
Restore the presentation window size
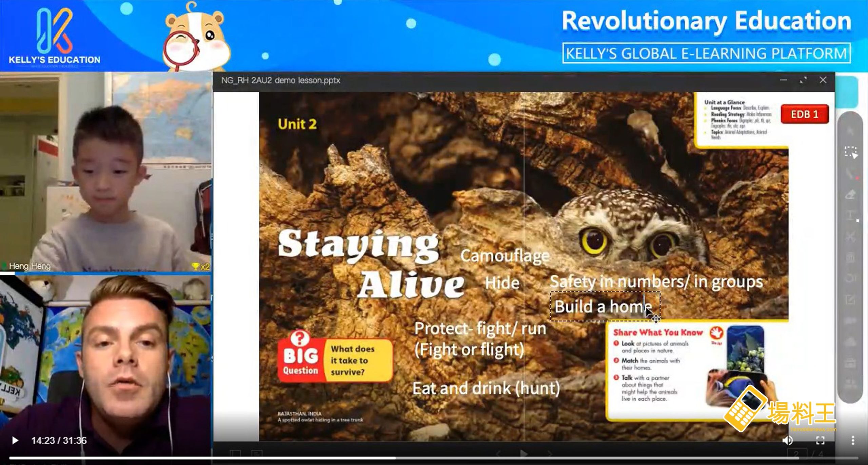pyautogui.click(x=803, y=80)
